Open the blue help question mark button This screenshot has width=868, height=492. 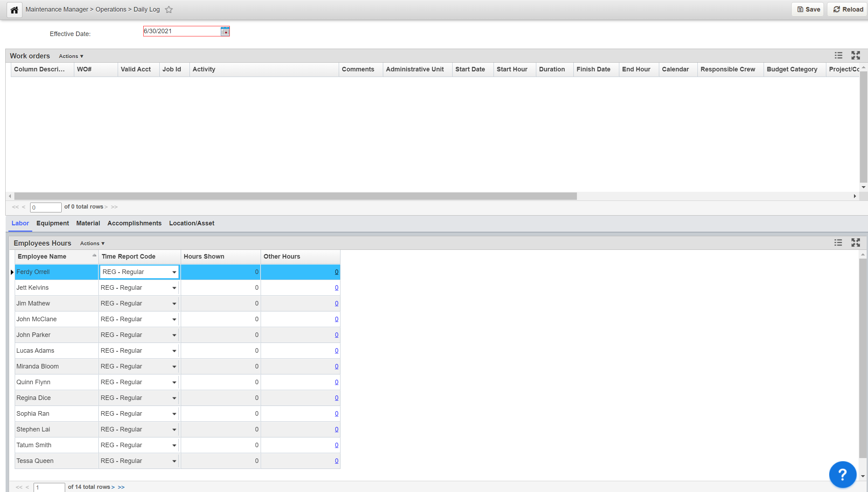[x=842, y=475]
